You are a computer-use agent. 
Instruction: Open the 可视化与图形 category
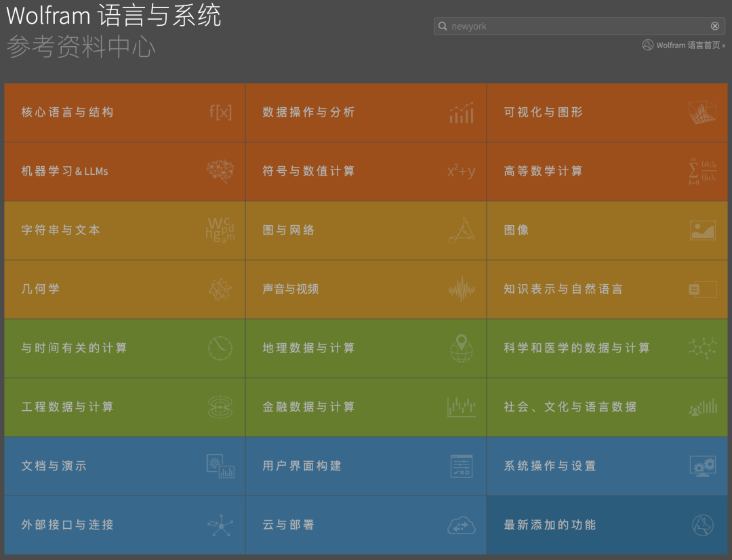click(x=607, y=113)
